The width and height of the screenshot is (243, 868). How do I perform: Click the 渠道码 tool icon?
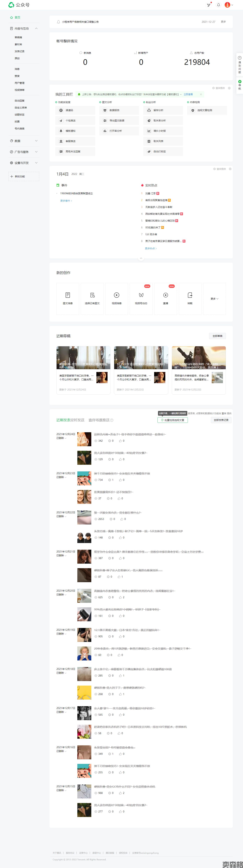click(61, 110)
